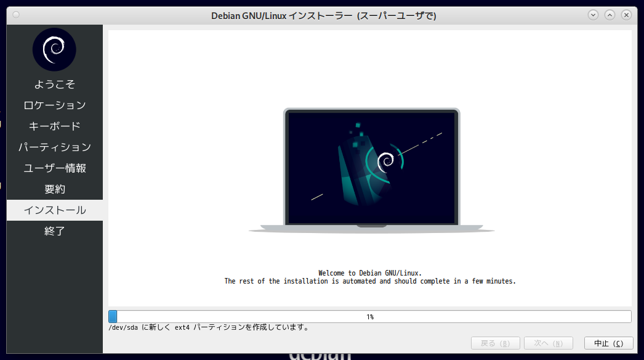This screenshot has width=644, height=360.
Task: Click the Debian swirl logo in sidebar
Action: click(x=54, y=50)
